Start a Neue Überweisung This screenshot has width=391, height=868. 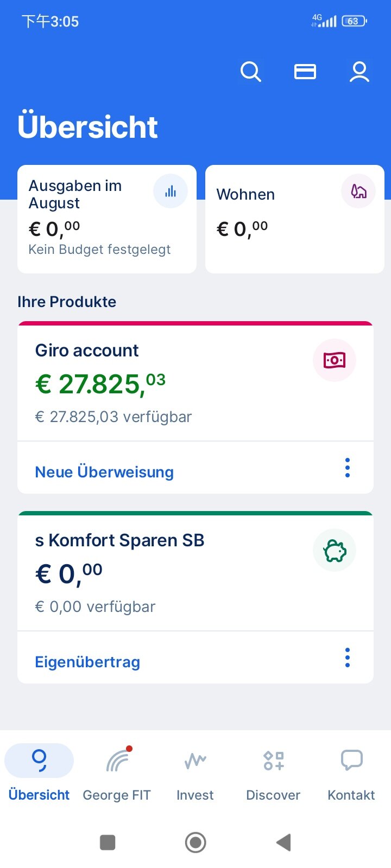(x=104, y=472)
